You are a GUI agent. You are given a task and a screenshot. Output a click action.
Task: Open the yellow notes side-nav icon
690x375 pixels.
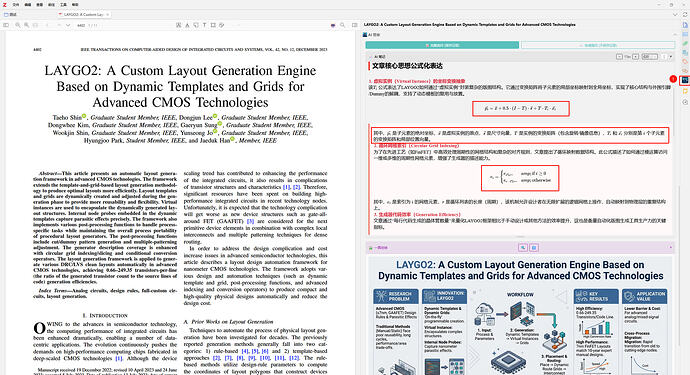coord(685,92)
